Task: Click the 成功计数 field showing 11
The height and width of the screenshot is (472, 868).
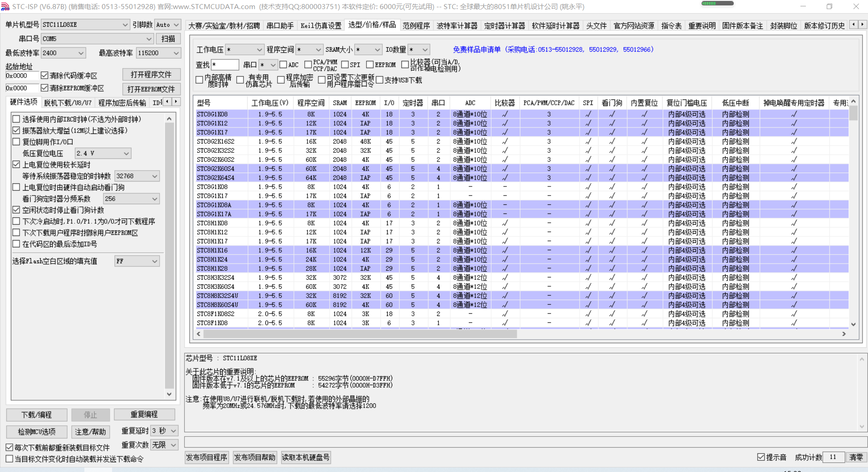Action: [834, 457]
